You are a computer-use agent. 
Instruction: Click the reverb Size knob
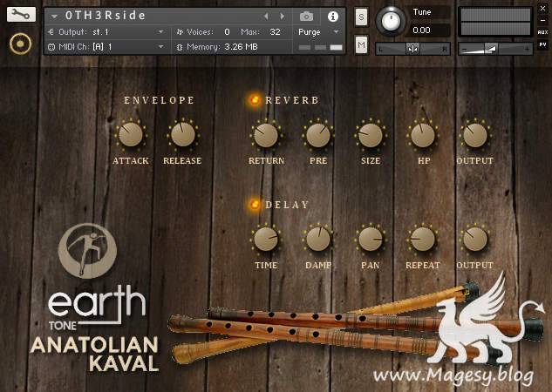370,135
